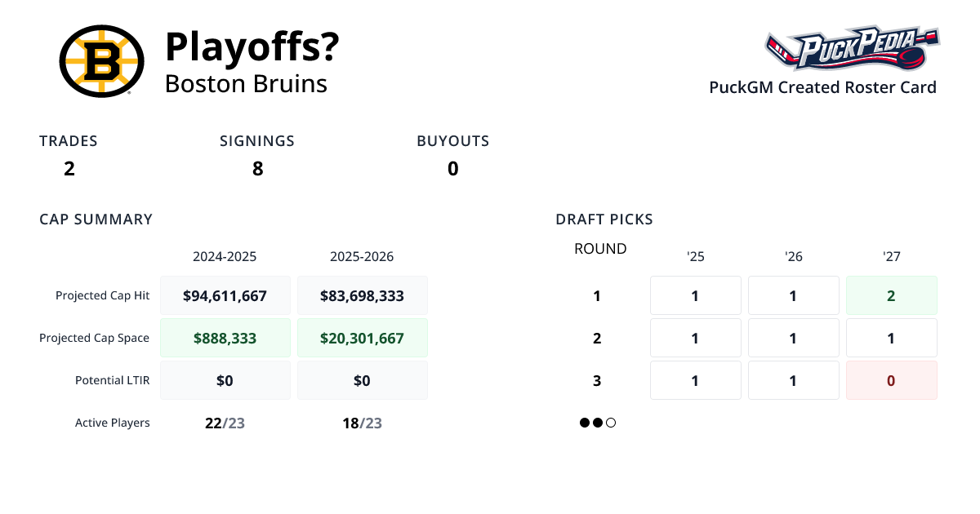Click the $20,301,667 Projected Cap Space cell
This screenshot has height=514, width=980.
(363, 338)
